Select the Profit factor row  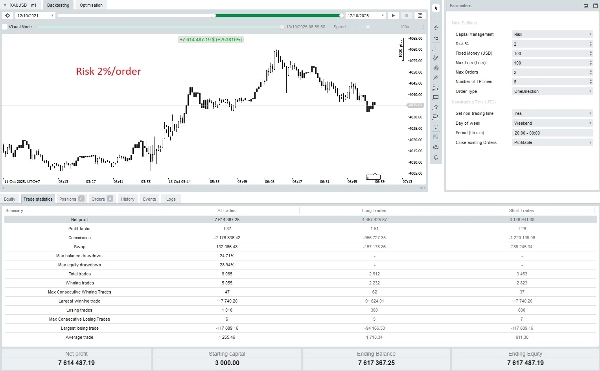(x=300, y=229)
